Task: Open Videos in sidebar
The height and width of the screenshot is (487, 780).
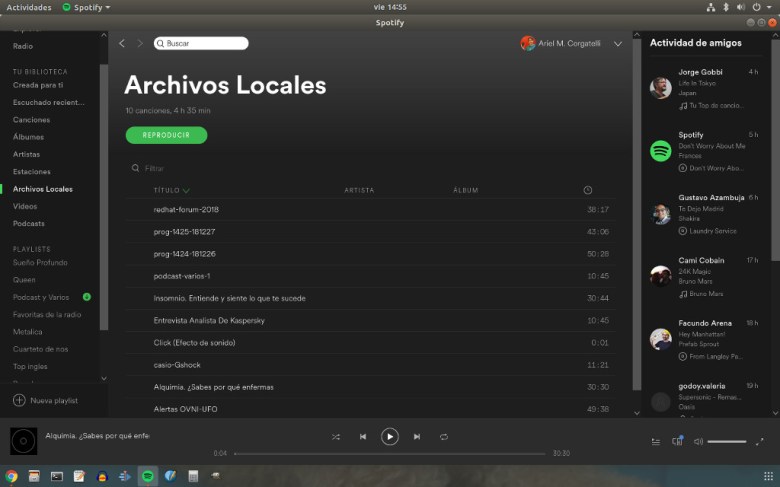Action: point(25,206)
